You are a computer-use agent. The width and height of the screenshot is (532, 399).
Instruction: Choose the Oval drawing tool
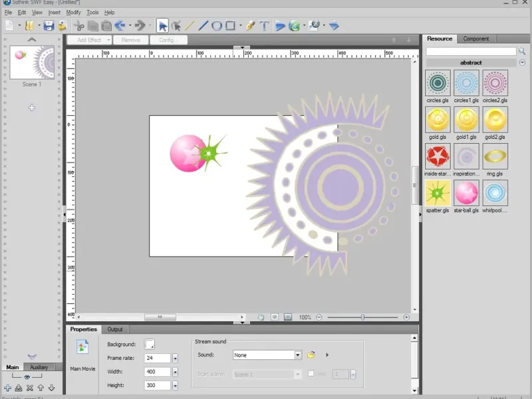[x=217, y=26]
